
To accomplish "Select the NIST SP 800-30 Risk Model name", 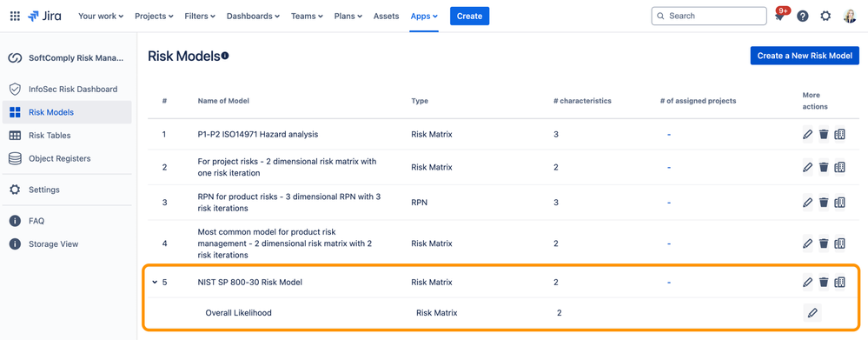I will point(249,283).
